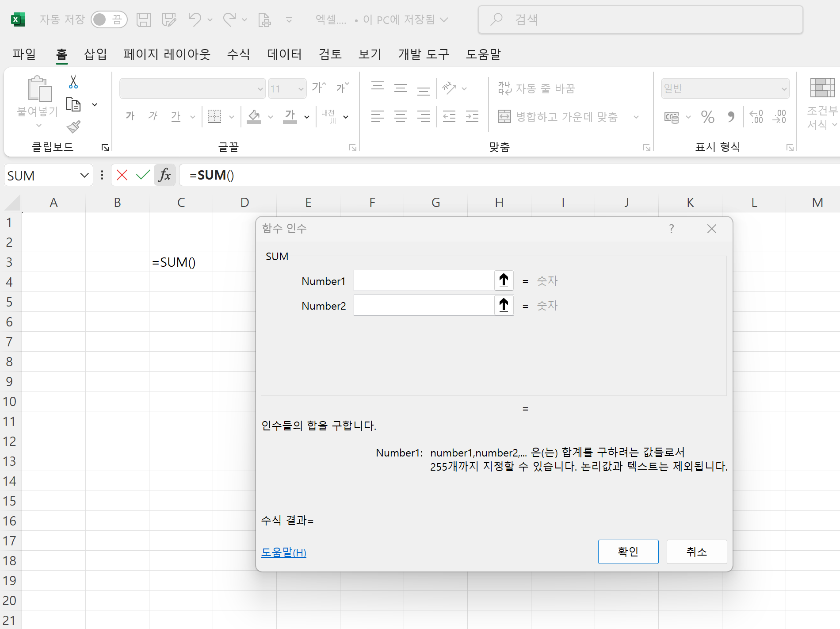Click the text orientation icon
This screenshot has width=840, height=629.
coord(450,88)
